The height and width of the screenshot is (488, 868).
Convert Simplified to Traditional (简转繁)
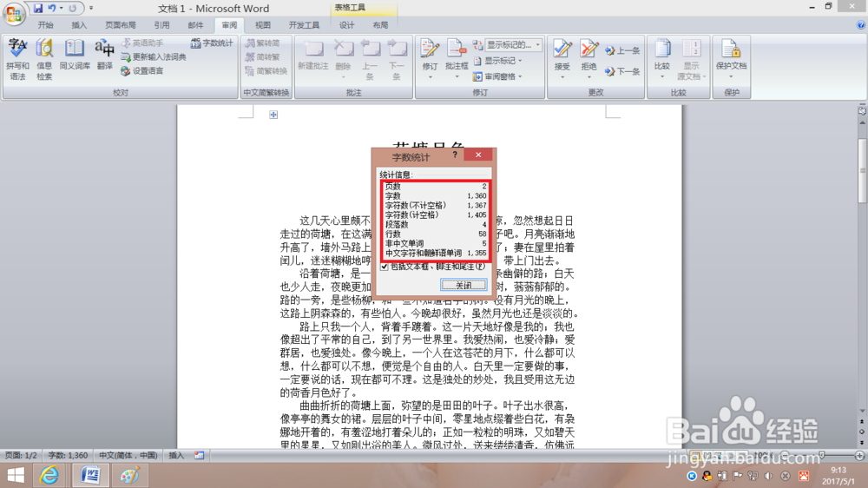(263, 57)
